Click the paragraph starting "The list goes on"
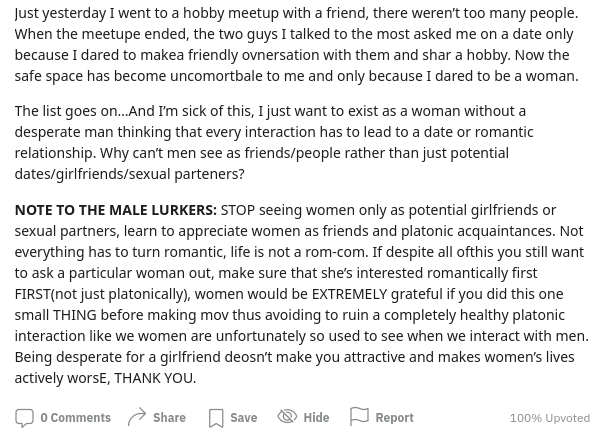This screenshot has height=448, width=602. click(x=274, y=142)
